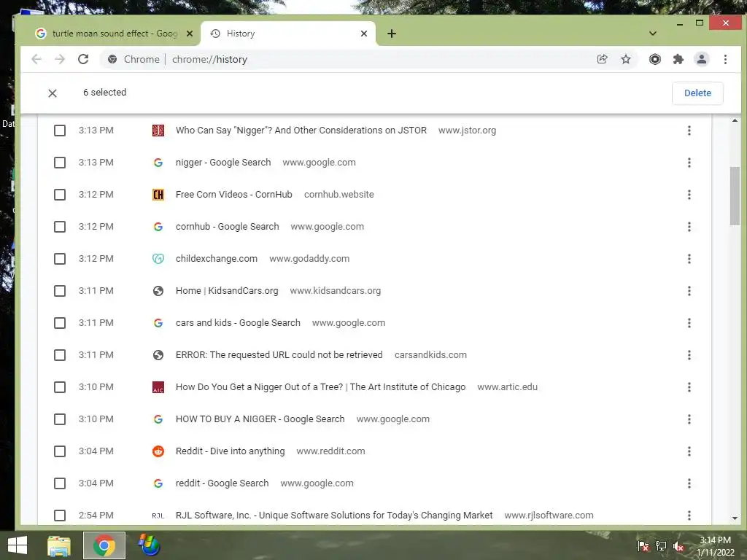This screenshot has width=747, height=560.
Task: Open the Windows Start button
Action: tap(18, 545)
